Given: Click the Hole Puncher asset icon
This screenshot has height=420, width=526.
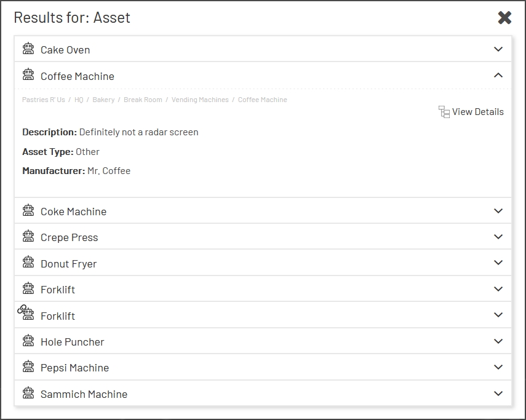Looking at the screenshot, I should (28, 341).
